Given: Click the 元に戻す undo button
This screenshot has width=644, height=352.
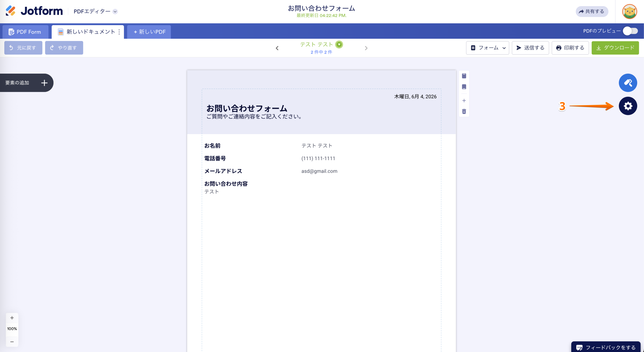Looking at the screenshot, I should [23, 48].
